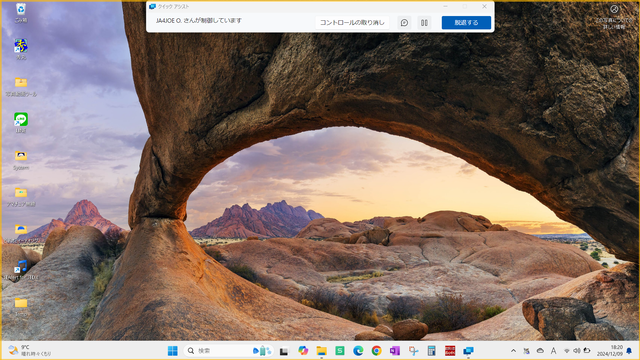The height and width of the screenshot is (360, 640).
Task: Launch Microsoft Edge from the taskbar
Action: pos(358,351)
